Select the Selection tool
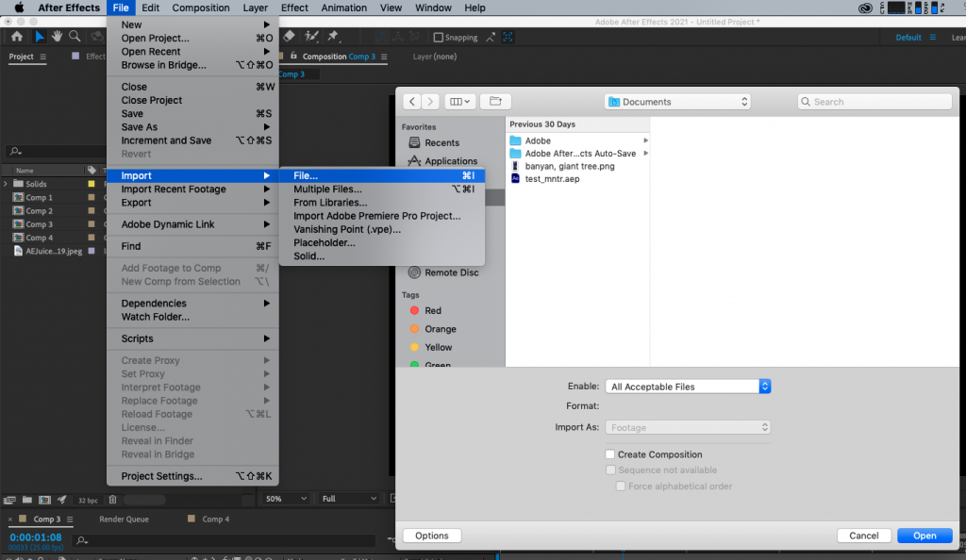Viewport: 966px width, 560px height. coord(40,36)
